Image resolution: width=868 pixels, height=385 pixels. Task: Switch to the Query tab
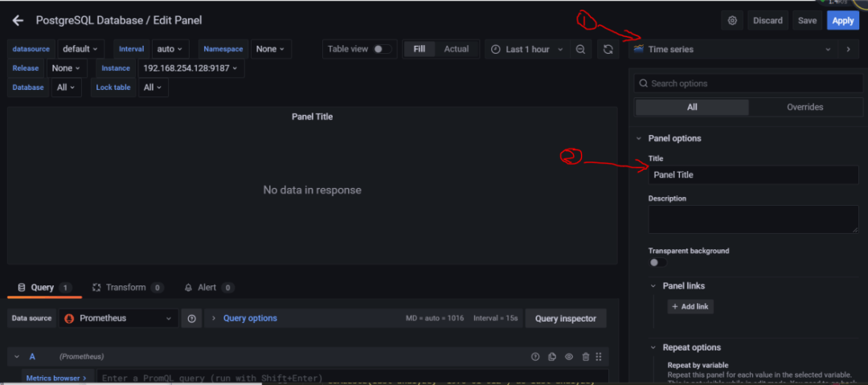pyautogui.click(x=45, y=288)
